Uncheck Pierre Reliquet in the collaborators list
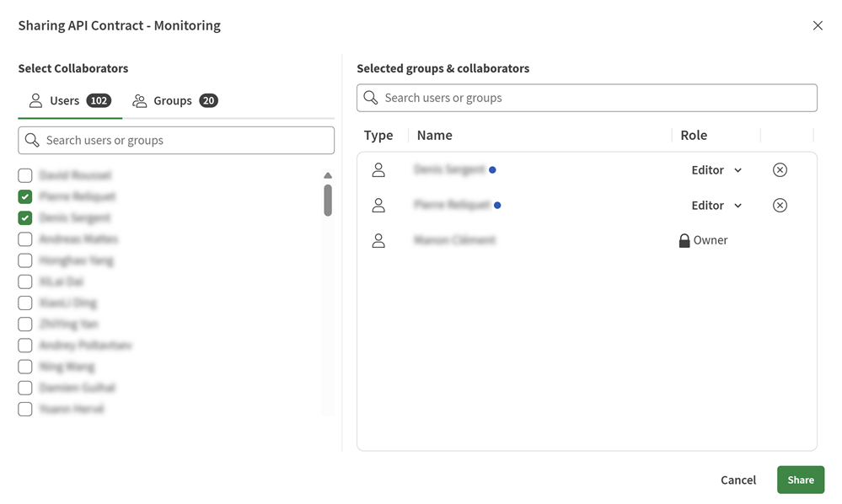Image resolution: width=842 pixels, height=504 pixels. pyautogui.click(x=24, y=196)
